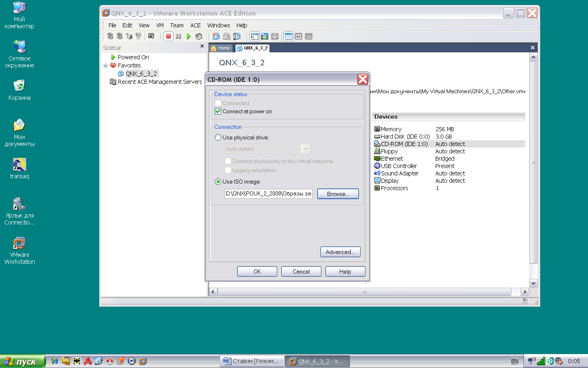Collapse the Favorites tree node
The image size is (588, 368).
105,65
